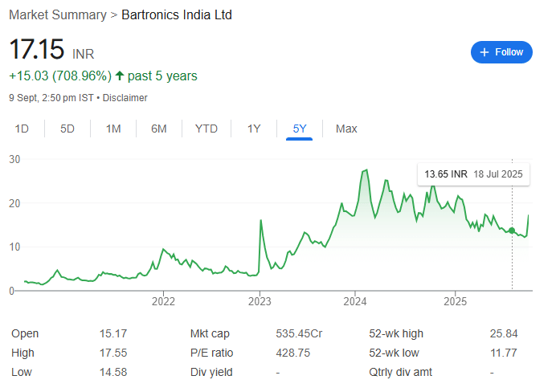Click the 20 y-axis label
Viewport: 556px width, 392px height.
click(14, 203)
